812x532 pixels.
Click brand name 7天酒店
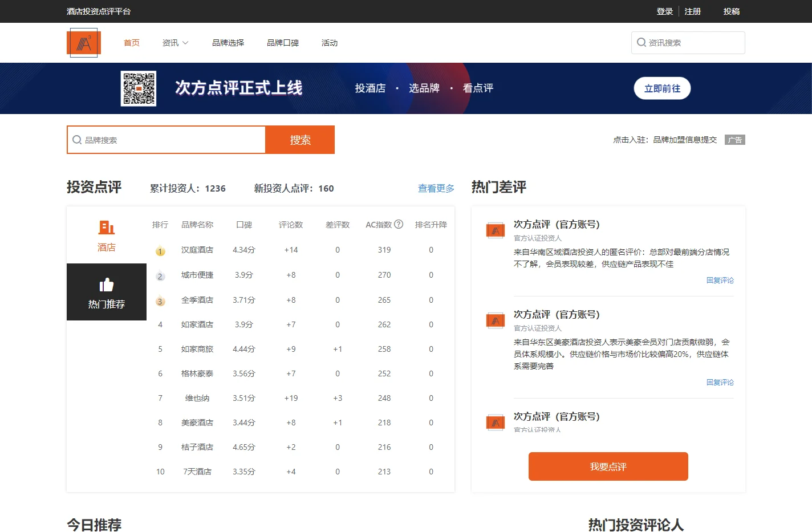click(197, 472)
